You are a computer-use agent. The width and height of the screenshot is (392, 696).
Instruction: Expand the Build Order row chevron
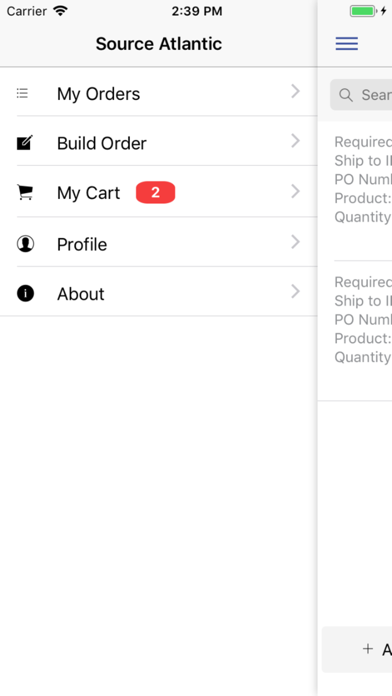[x=296, y=141]
